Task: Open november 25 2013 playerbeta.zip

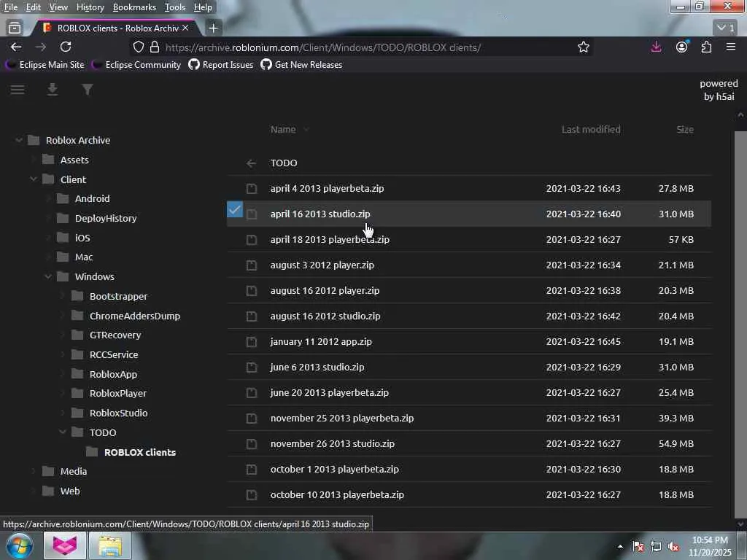Action: (342, 418)
